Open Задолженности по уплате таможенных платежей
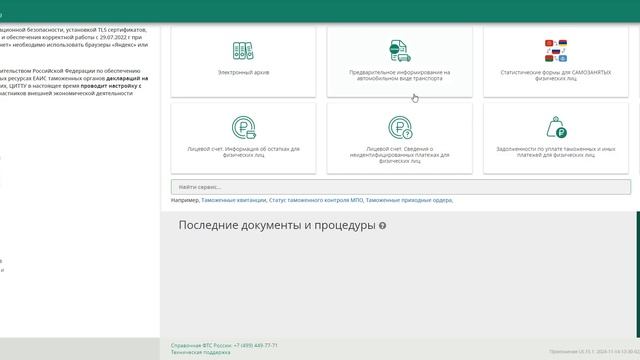 coord(556,152)
